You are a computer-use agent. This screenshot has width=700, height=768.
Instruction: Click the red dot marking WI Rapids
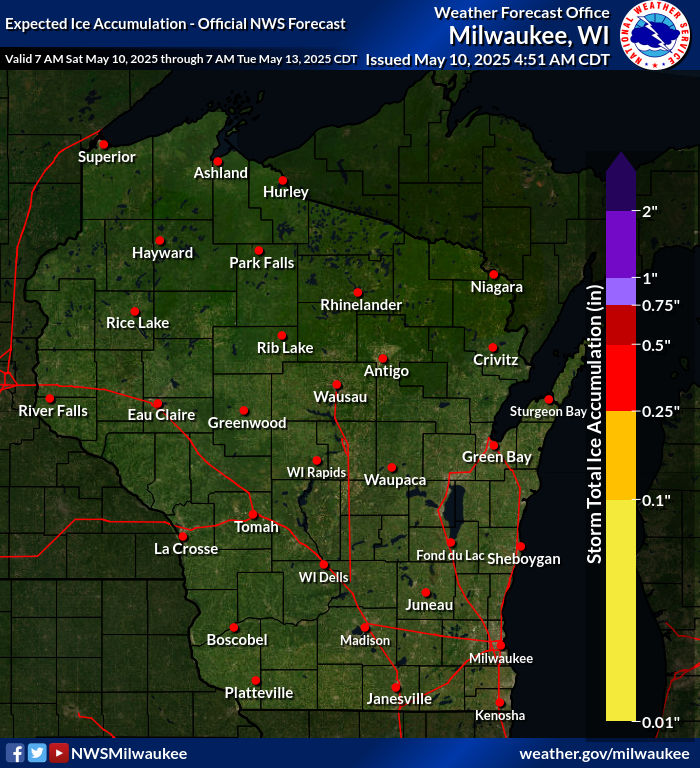point(317,460)
